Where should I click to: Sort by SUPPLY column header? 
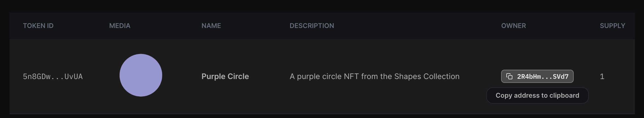pos(612,26)
